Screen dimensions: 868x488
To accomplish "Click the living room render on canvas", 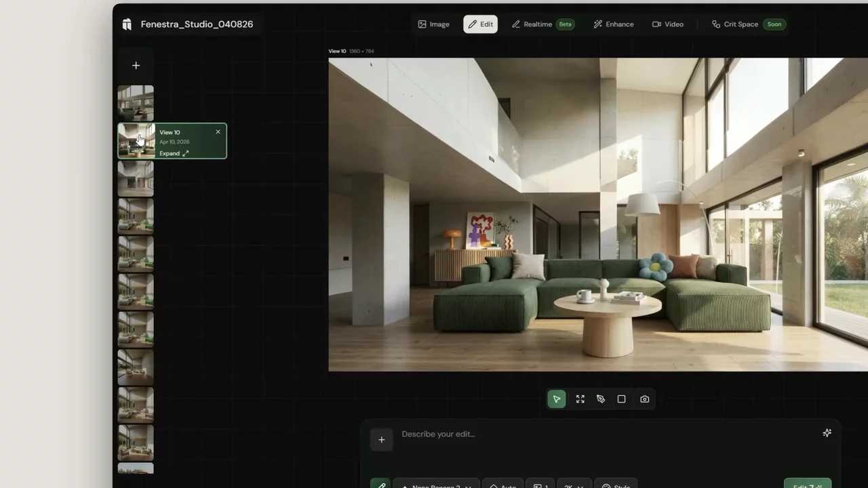I will coord(598,215).
